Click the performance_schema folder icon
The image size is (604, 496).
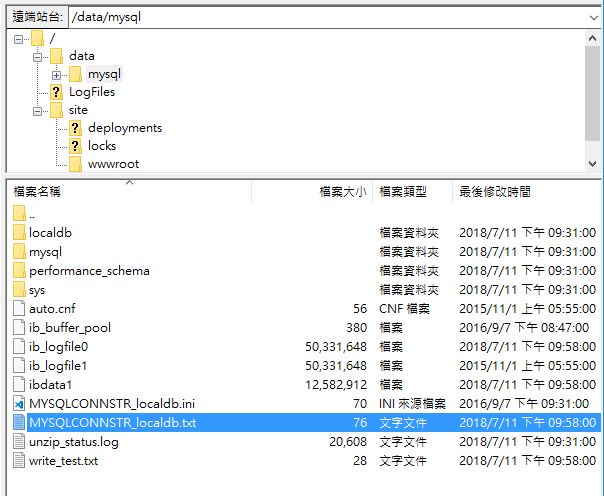(x=19, y=271)
